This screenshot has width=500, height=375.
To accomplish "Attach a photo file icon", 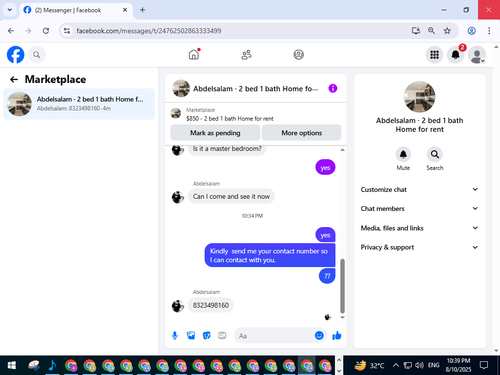I will (191, 336).
